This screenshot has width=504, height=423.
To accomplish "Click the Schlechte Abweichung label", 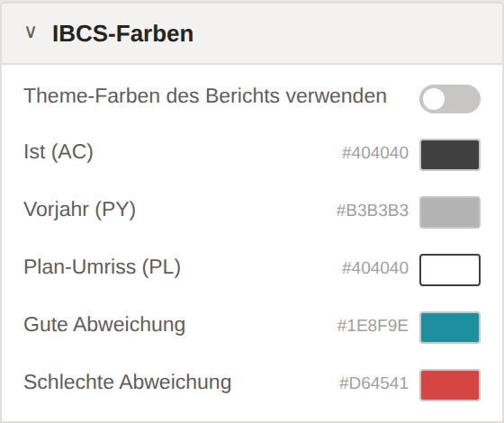I will [x=128, y=382].
